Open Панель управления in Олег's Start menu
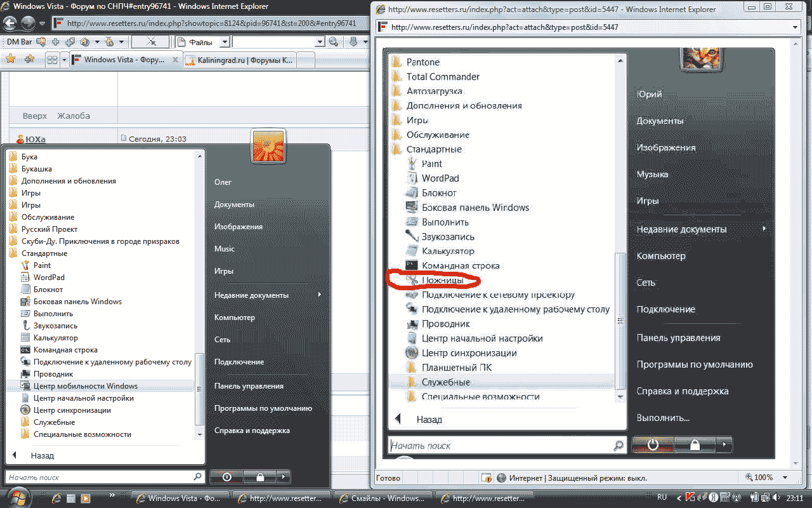 click(x=249, y=386)
